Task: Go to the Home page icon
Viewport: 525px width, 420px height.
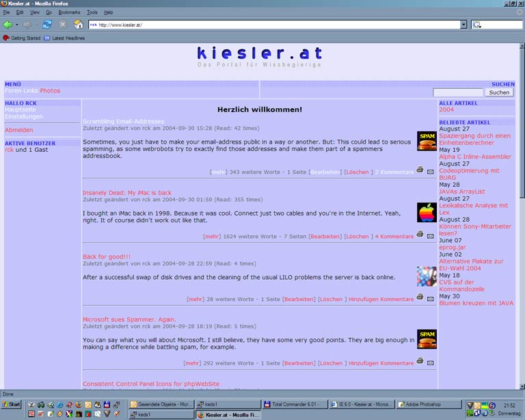Action: pyautogui.click(x=78, y=25)
